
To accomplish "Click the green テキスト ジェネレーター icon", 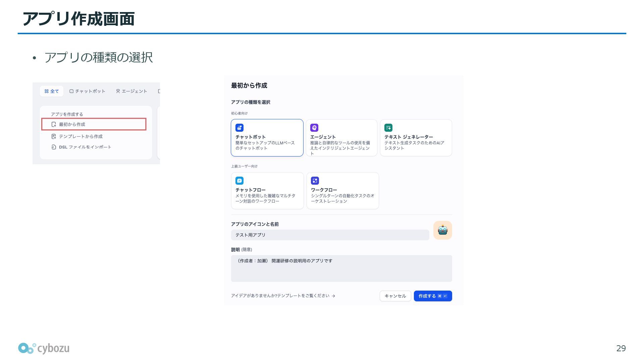I will 388,128.
